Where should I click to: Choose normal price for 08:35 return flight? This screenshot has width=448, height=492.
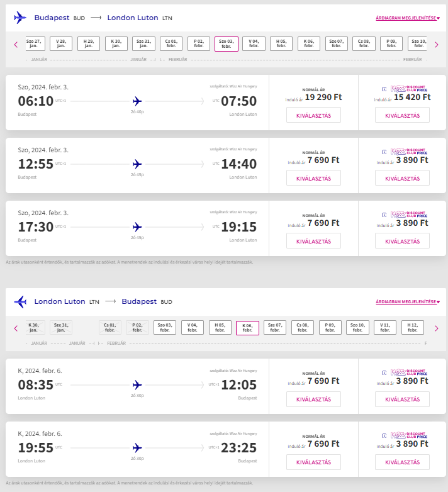313,399
